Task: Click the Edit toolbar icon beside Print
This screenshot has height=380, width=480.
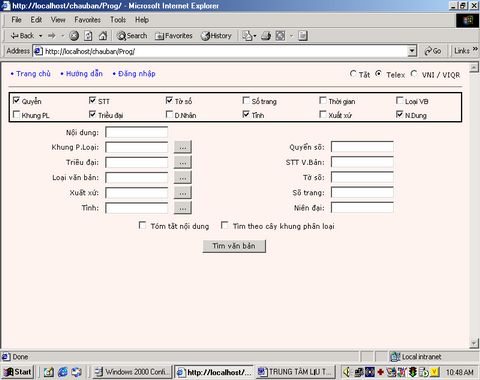Action: 280,36
